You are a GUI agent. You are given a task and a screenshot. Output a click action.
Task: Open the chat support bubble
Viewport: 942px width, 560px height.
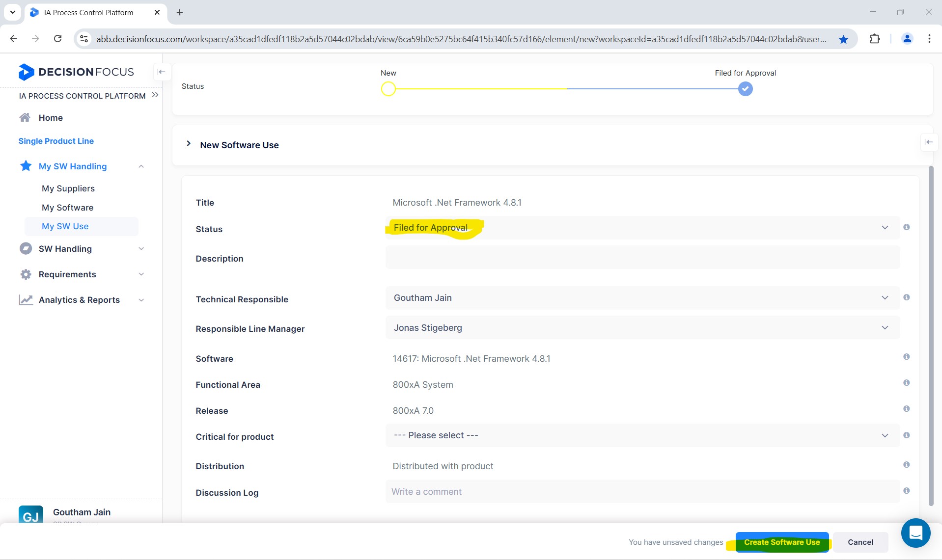(x=915, y=533)
